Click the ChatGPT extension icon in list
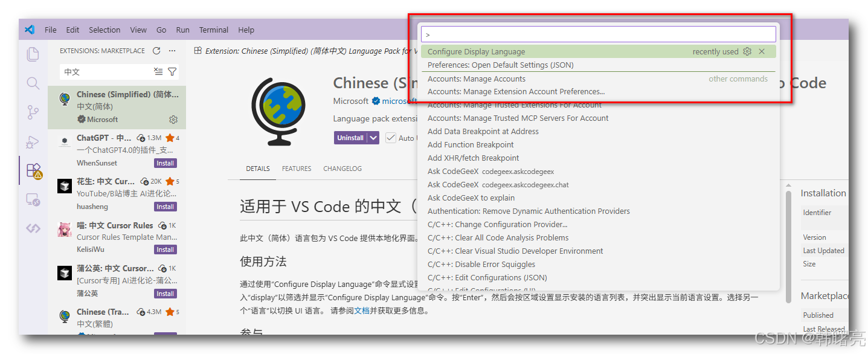Image resolution: width=868 pixels, height=354 pixels. (x=65, y=143)
